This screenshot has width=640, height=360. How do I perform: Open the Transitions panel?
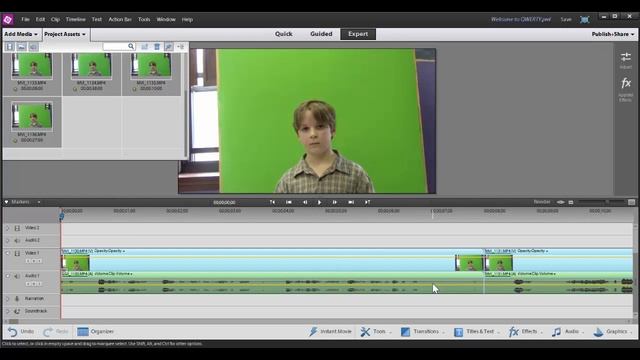pos(422,331)
